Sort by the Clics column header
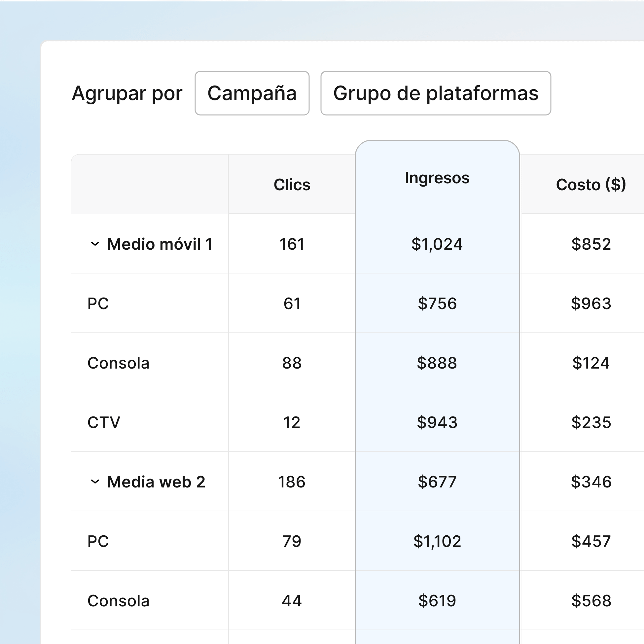The height and width of the screenshot is (644, 644). 291,185
